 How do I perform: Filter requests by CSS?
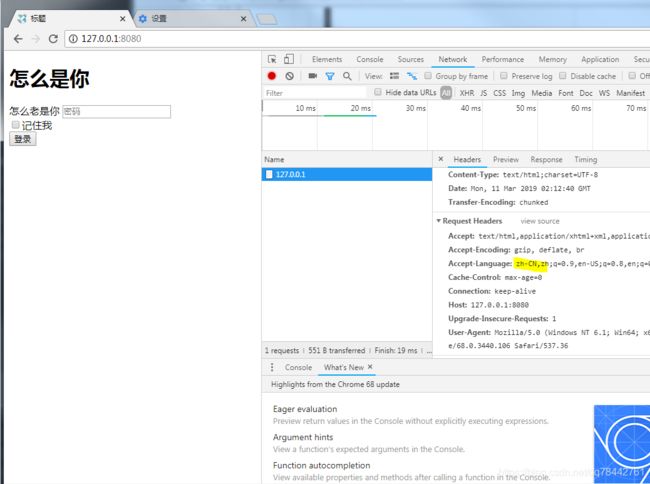[500, 93]
